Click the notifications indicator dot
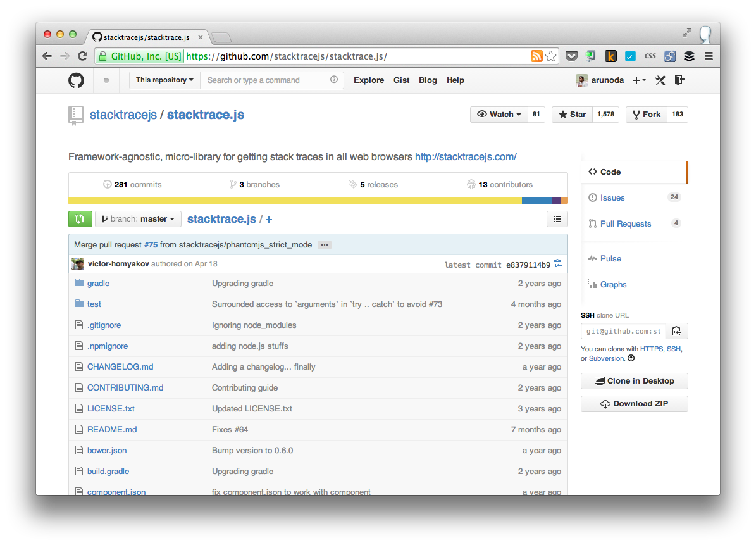 click(x=106, y=80)
